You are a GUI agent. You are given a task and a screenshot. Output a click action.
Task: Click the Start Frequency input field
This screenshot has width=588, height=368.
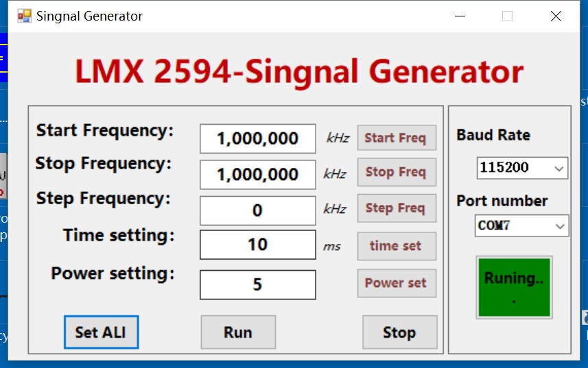(257, 139)
